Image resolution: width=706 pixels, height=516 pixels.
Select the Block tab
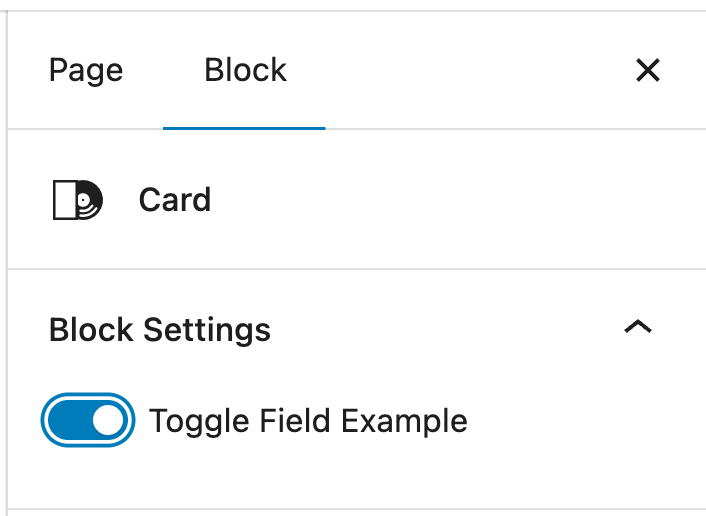(245, 70)
